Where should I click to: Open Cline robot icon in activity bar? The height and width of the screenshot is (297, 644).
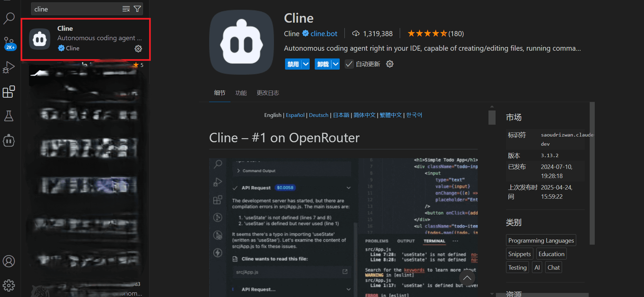[9, 140]
